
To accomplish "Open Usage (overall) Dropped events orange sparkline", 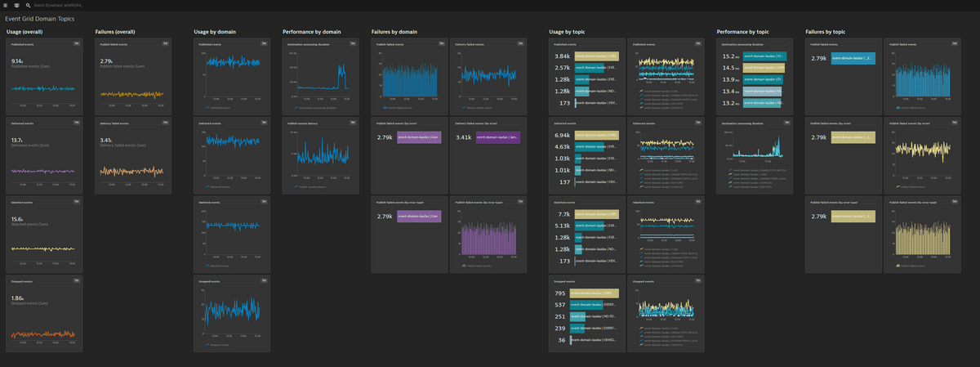I will tap(44, 333).
